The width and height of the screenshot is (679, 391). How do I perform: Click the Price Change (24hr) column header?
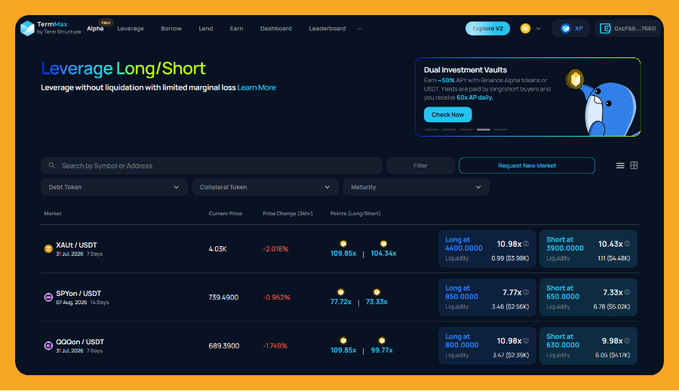tap(288, 213)
